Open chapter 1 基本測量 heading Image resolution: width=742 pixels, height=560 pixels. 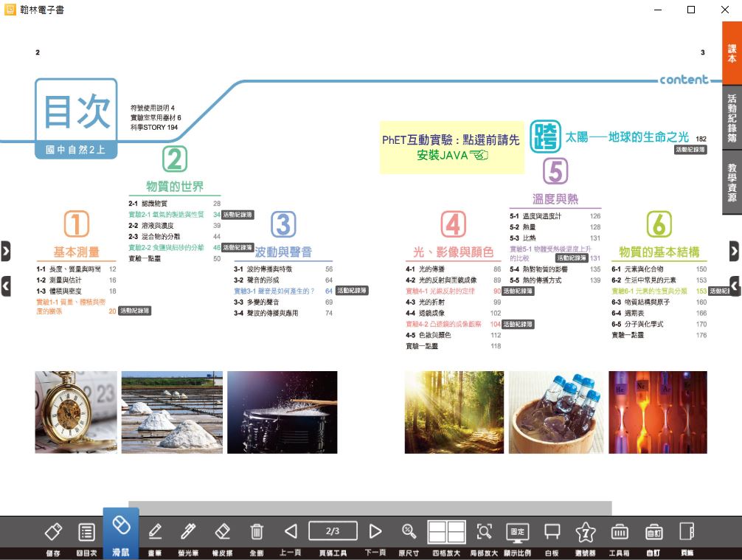[x=76, y=252]
